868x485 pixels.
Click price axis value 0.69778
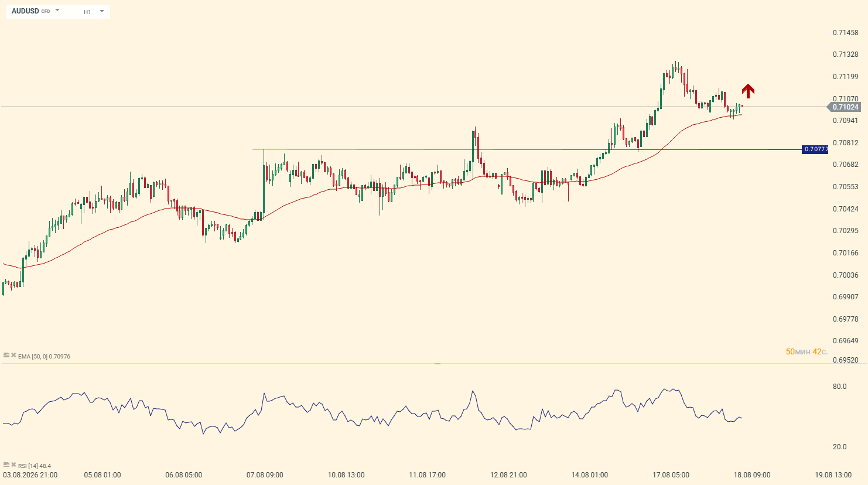(846, 319)
